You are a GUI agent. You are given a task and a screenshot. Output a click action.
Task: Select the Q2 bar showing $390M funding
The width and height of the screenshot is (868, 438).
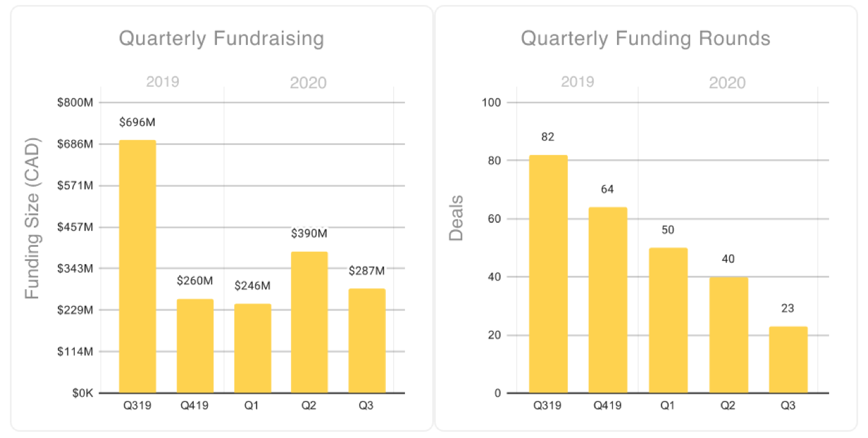tap(309, 322)
